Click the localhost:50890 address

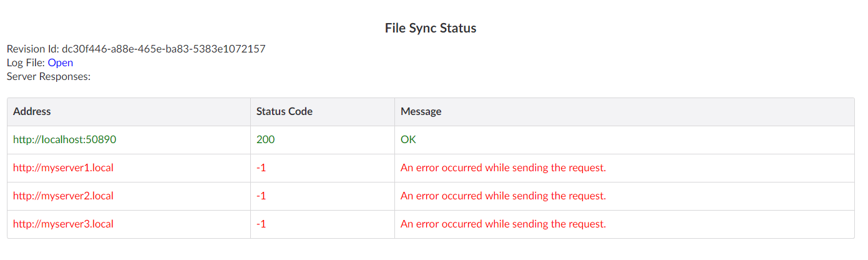click(64, 139)
